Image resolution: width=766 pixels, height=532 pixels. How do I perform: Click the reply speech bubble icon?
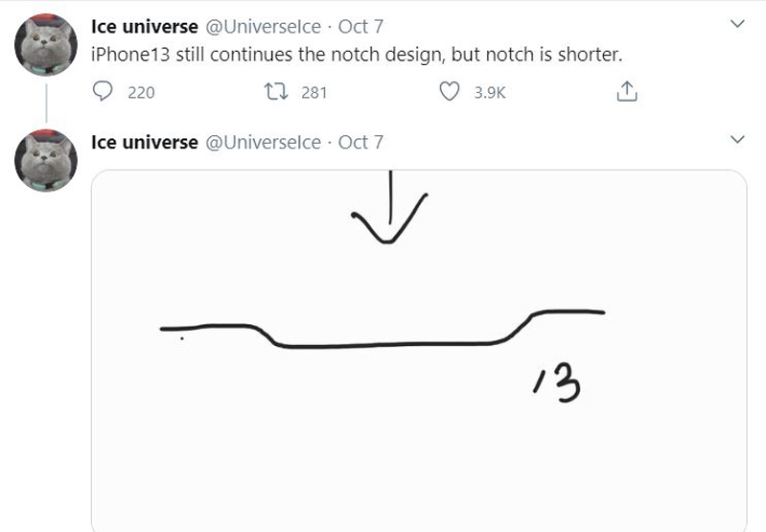coord(103,92)
